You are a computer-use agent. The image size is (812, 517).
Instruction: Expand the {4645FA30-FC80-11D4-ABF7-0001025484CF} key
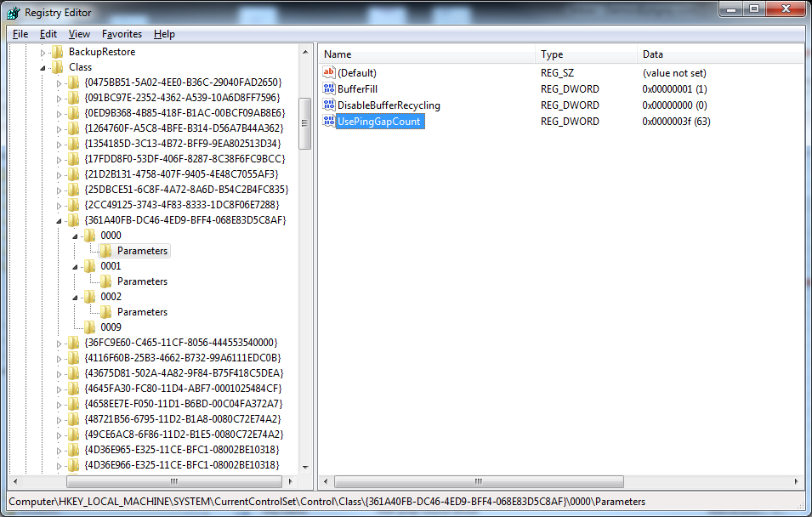coord(59,389)
